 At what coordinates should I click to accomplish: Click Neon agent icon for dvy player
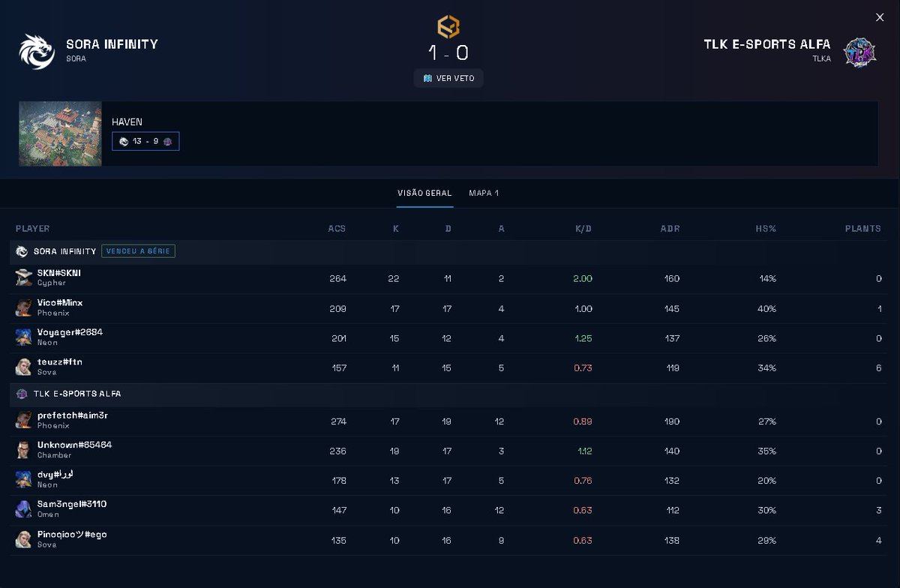(x=24, y=480)
